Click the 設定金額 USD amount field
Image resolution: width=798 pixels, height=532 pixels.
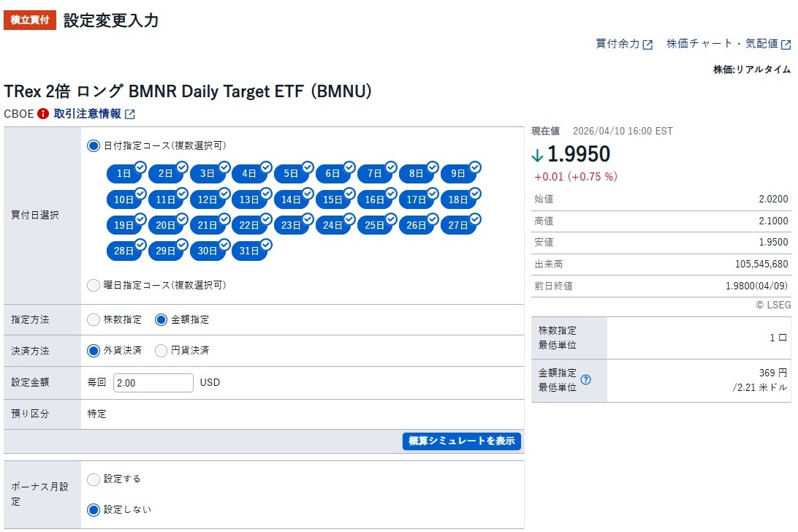click(153, 383)
